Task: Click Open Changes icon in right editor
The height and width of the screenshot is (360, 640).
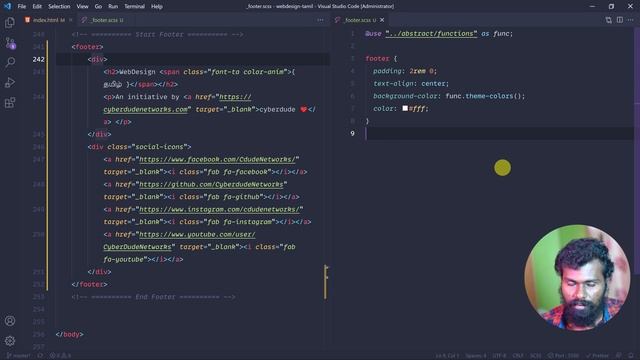Action: click(609, 20)
